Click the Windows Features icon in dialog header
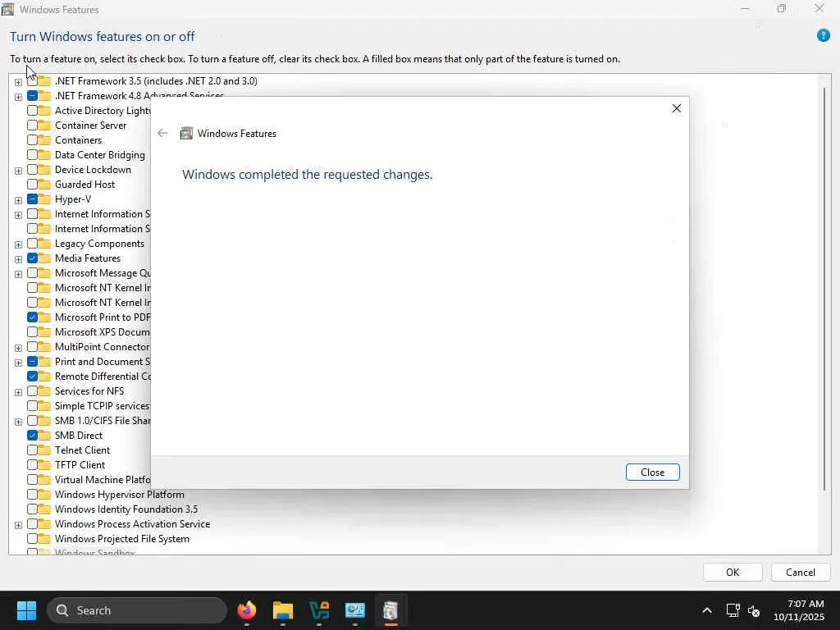Viewport: 840px width, 630px height. pyautogui.click(x=186, y=134)
